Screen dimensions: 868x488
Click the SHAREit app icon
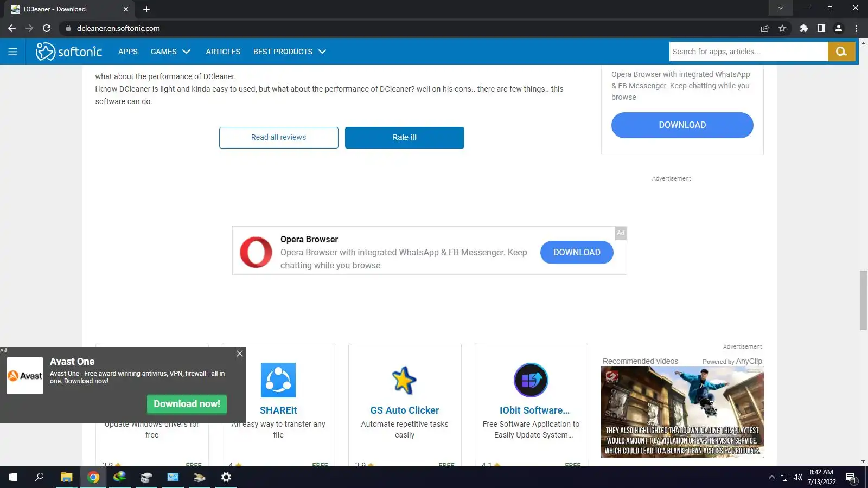[x=278, y=380]
